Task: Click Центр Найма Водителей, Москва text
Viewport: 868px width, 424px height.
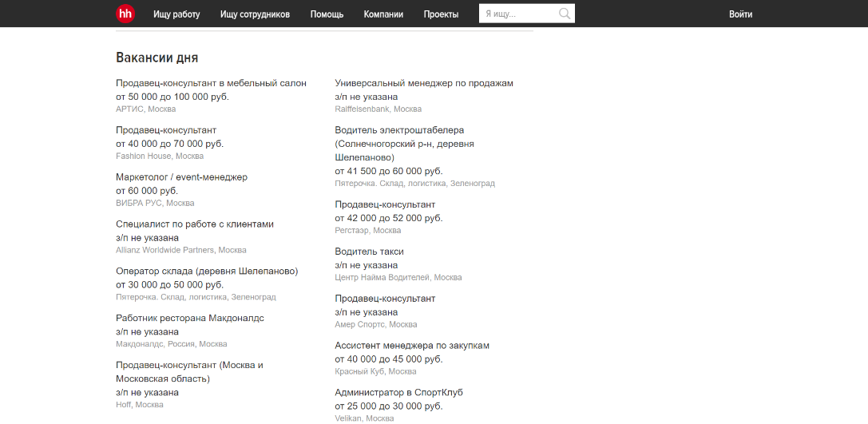Action: point(398,277)
